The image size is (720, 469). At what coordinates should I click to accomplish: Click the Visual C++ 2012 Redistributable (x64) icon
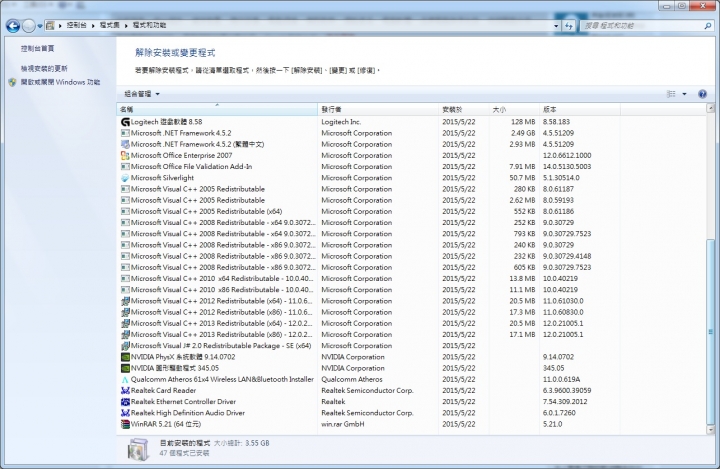125,301
